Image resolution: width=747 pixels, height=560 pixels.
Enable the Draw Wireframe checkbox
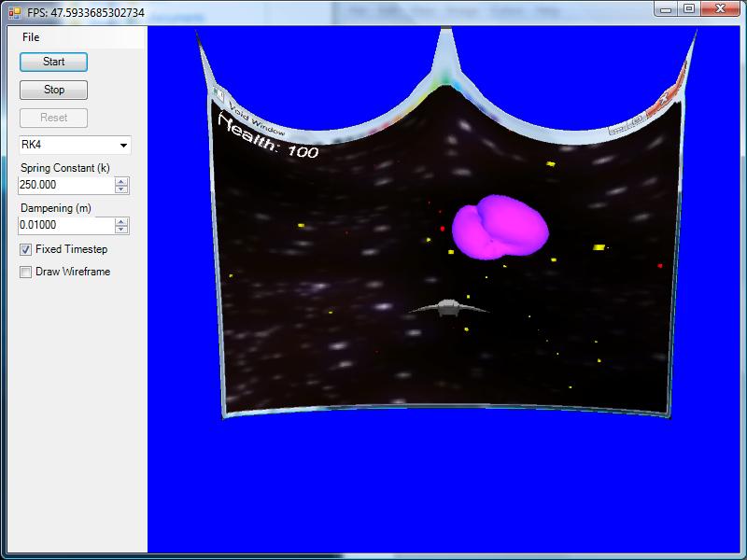point(26,273)
